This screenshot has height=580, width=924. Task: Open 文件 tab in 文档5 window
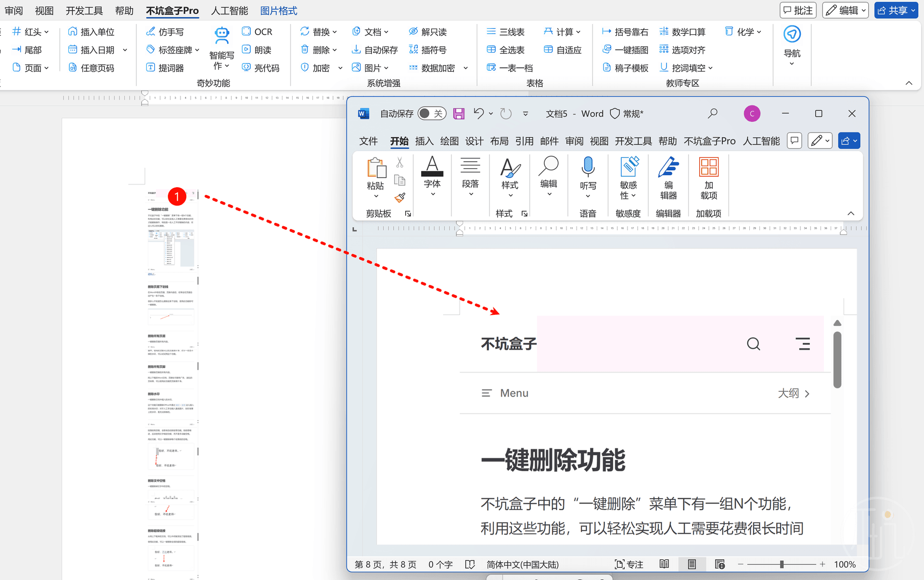[x=368, y=141]
